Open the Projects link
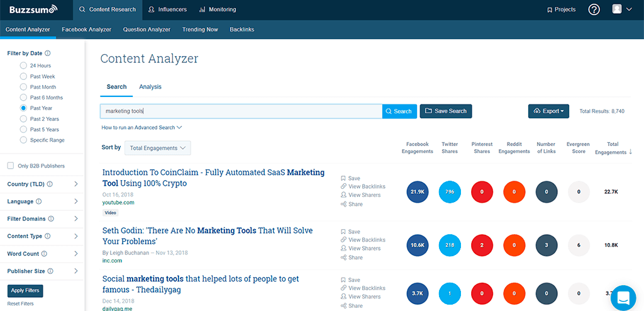The height and width of the screenshot is (311, 644). (562, 9)
